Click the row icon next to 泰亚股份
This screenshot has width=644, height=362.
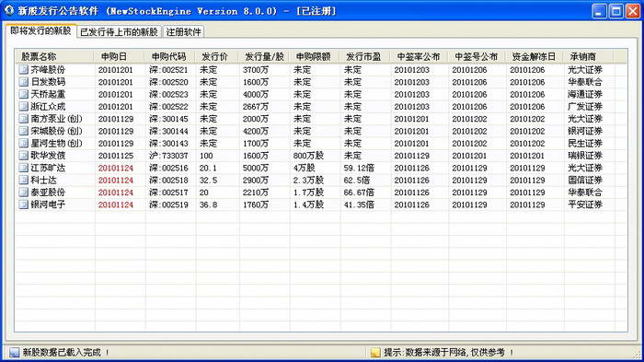point(23,193)
